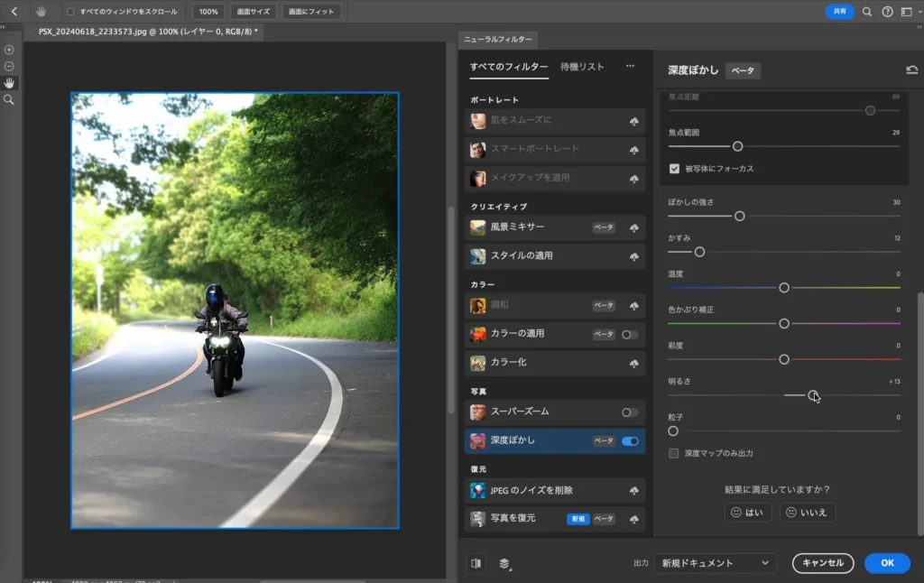Select the すべてのフィルター tab
This screenshot has width=924, height=583.
(509, 67)
